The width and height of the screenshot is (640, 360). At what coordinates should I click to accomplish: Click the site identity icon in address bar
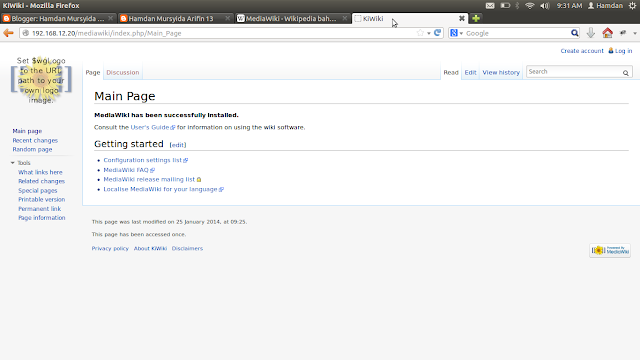(x=25, y=33)
